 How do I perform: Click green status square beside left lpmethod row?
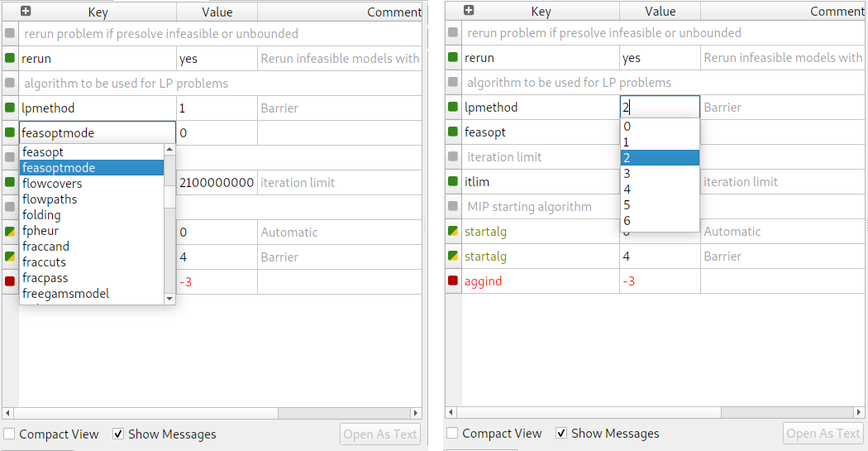click(x=10, y=108)
